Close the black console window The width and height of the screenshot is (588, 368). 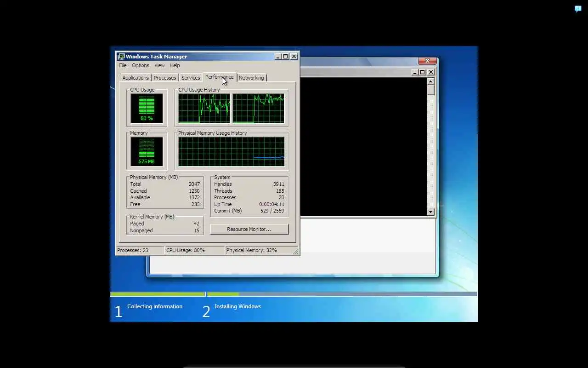tap(431, 72)
